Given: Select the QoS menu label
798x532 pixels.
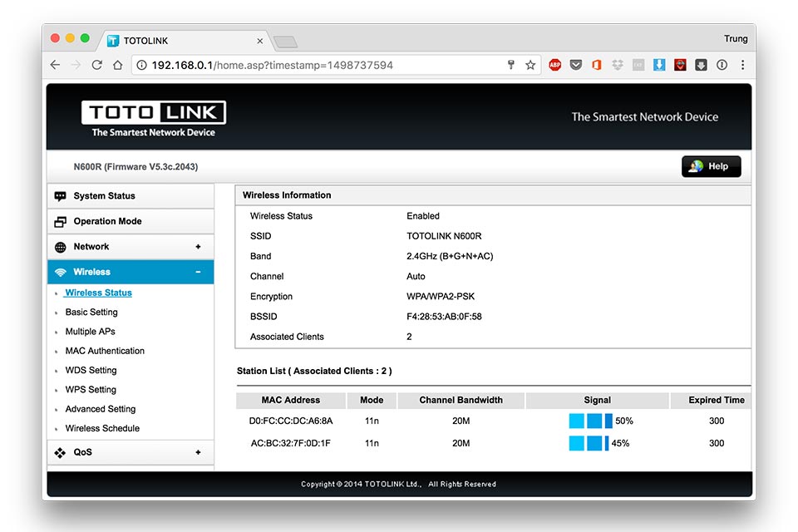Looking at the screenshot, I should point(82,452).
